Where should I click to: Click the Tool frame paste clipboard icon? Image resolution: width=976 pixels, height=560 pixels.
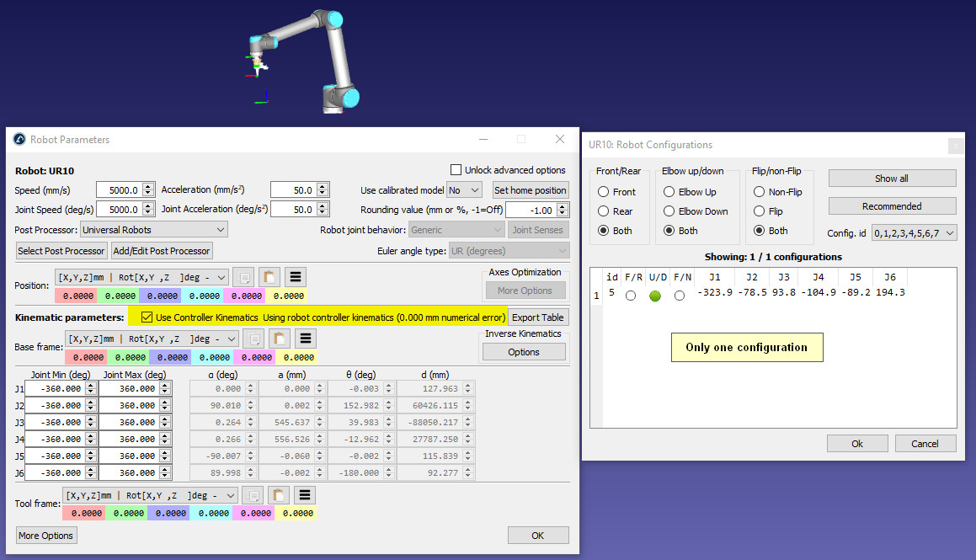coord(280,495)
